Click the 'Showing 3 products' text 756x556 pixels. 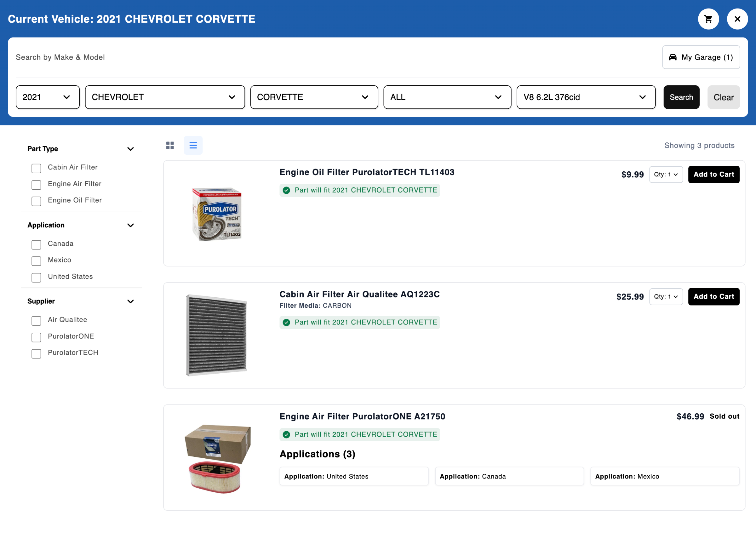[x=699, y=146]
